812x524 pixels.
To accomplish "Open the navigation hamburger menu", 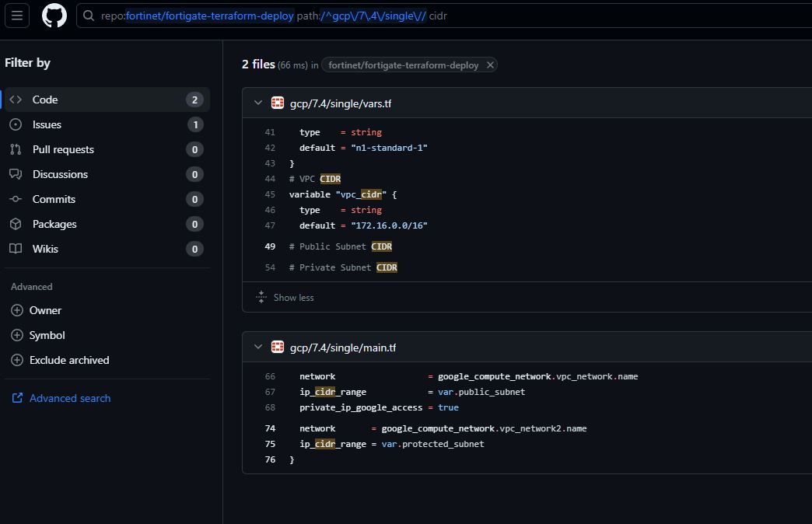I will point(17,16).
